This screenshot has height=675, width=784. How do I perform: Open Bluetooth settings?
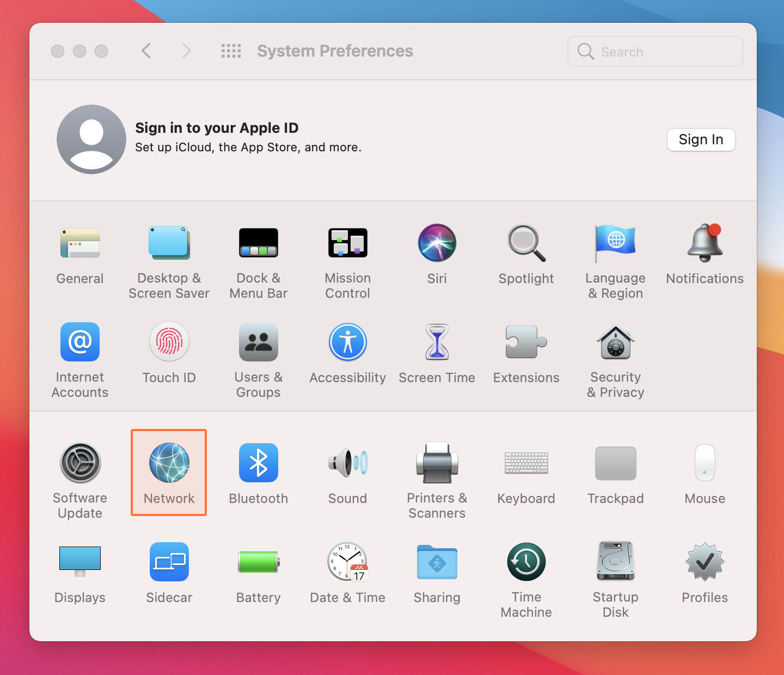coord(258,472)
